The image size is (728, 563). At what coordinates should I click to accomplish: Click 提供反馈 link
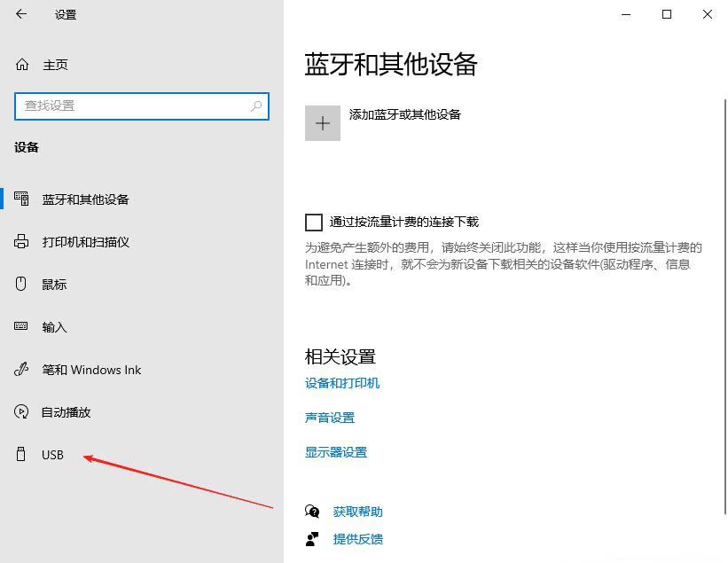click(x=357, y=539)
